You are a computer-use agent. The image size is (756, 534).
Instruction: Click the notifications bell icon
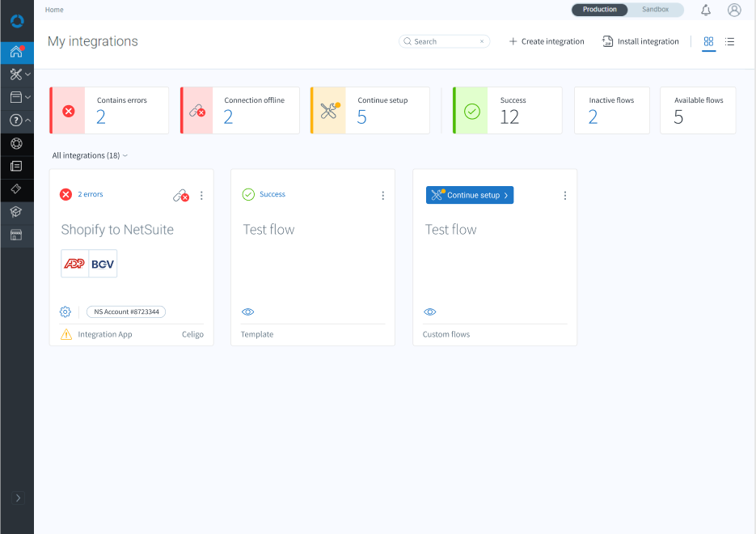pos(706,10)
